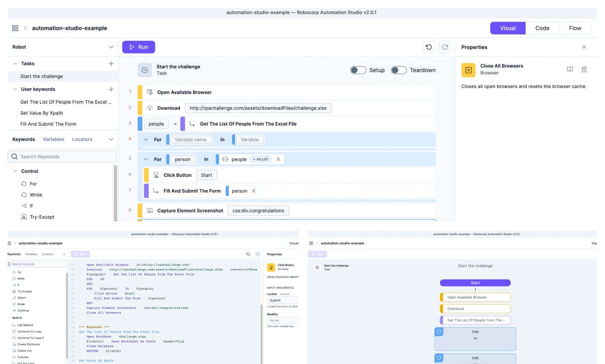
Task: Select Start the challenge task in sidebar
Action: [x=63, y=76]
